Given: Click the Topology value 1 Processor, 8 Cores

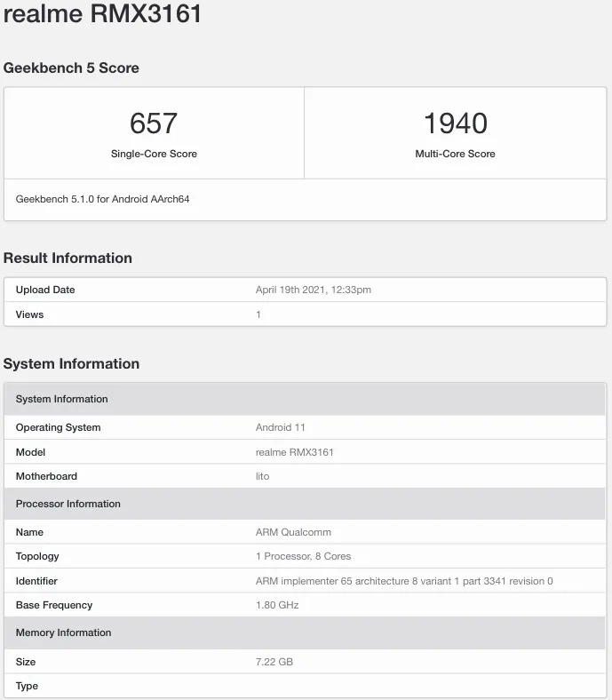Looking at the screenshot, I should 303,556.
